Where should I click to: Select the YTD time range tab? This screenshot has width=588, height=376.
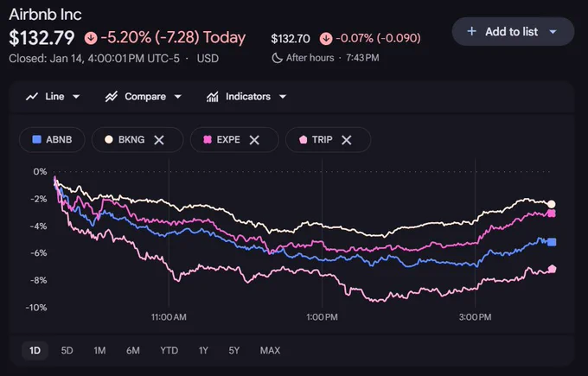click(169, 351)
